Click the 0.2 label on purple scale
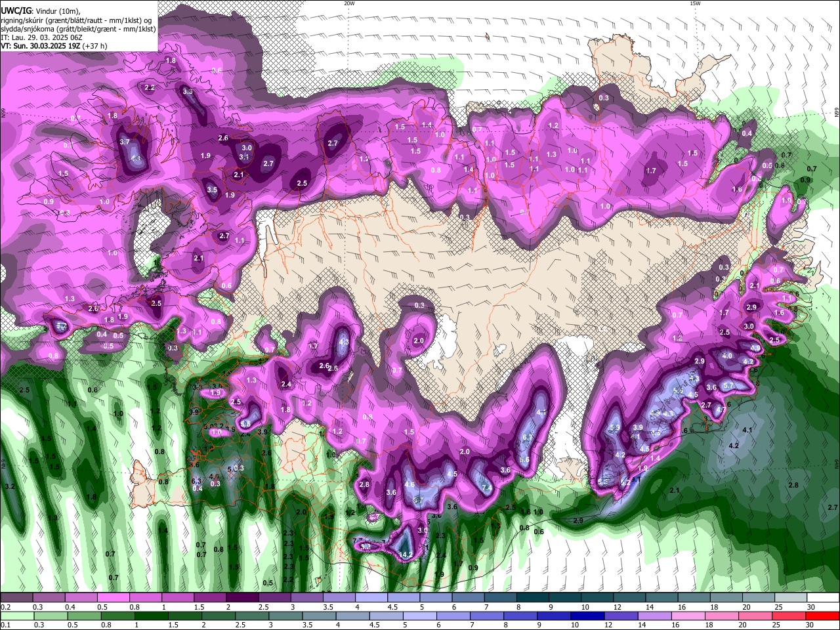 click(x=5, y=607)
